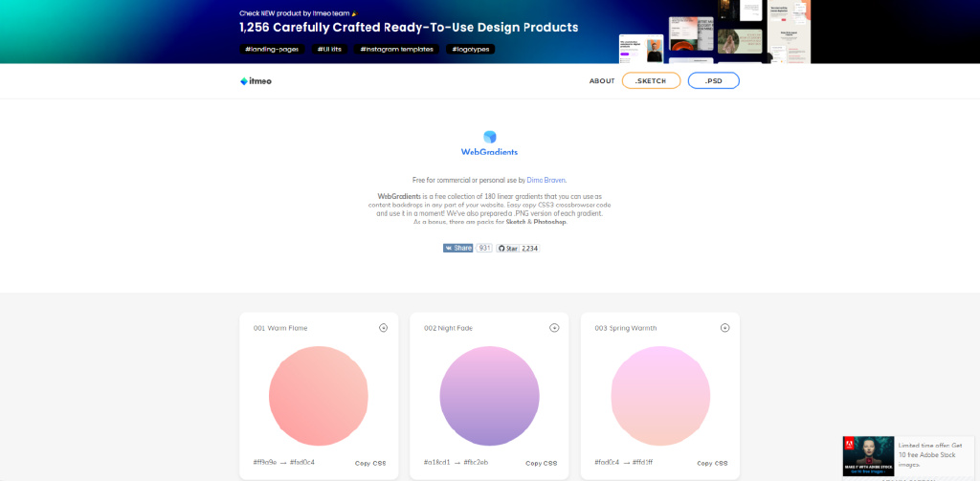Download the .PSD pack
The height and width of the screenshot is (481, 980).
coord(713,80)
